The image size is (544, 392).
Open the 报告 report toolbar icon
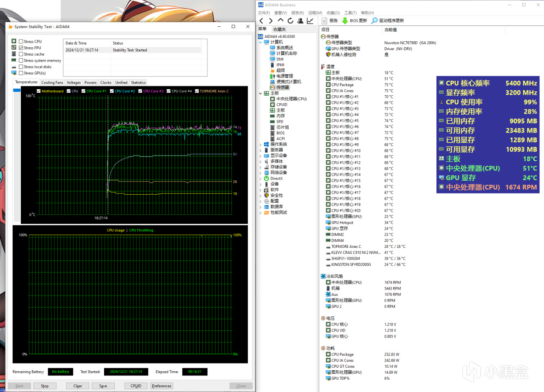point(324,20)
